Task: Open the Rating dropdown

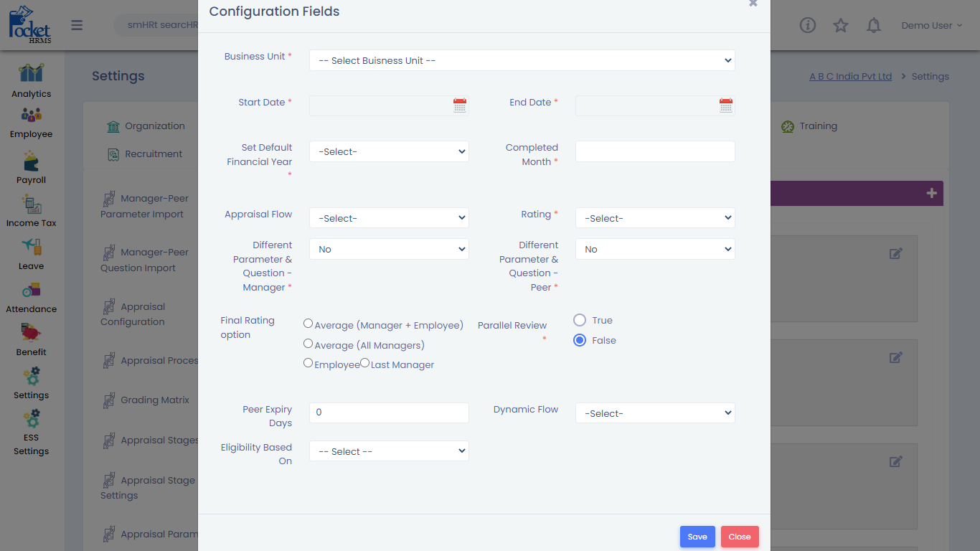Action: coord(655,218)
